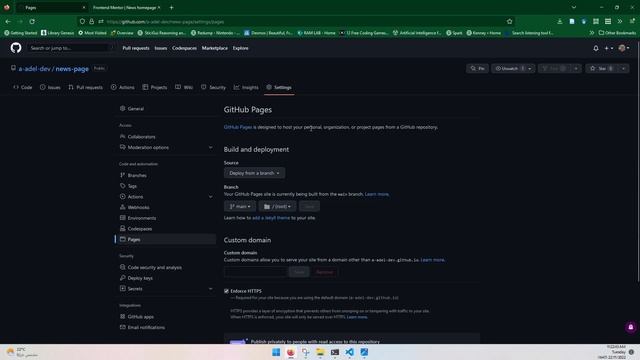Open Marketplace in the top navigation
The height and width of the screenshot is (360, 640).
[215, 48]
